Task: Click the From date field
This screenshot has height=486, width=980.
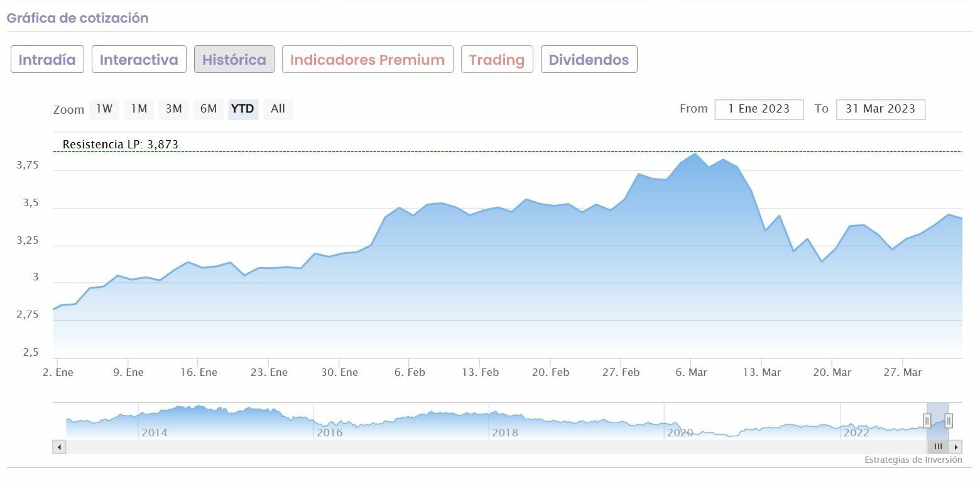Action: pyautogui.click(x=759, y=109)
